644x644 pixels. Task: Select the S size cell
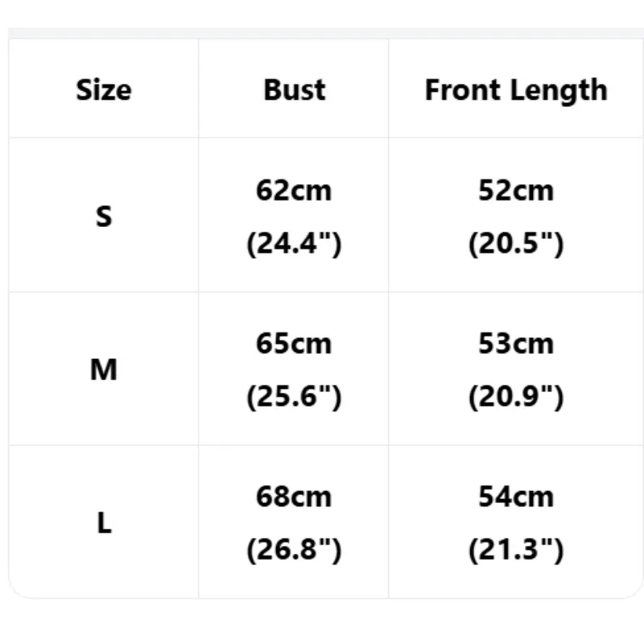tap(104, 217)
